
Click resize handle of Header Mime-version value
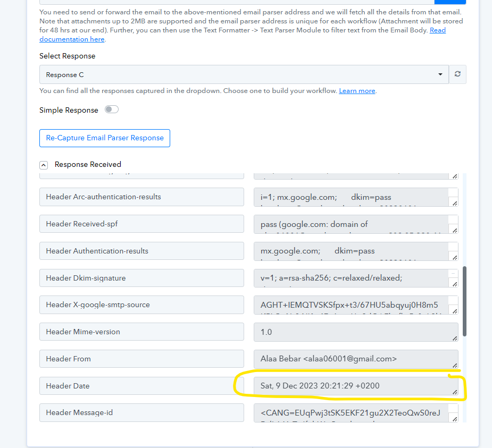pos(455,339)
